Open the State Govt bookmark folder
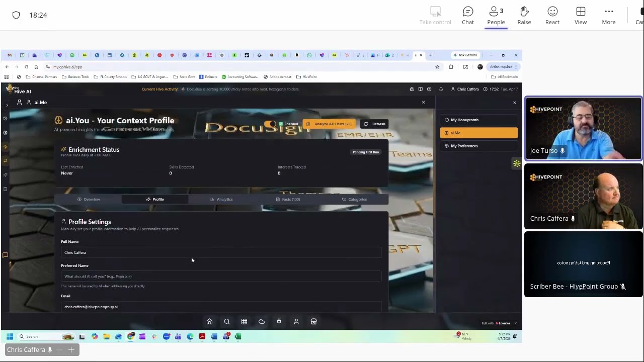644x362 pixels. (184, 77)
